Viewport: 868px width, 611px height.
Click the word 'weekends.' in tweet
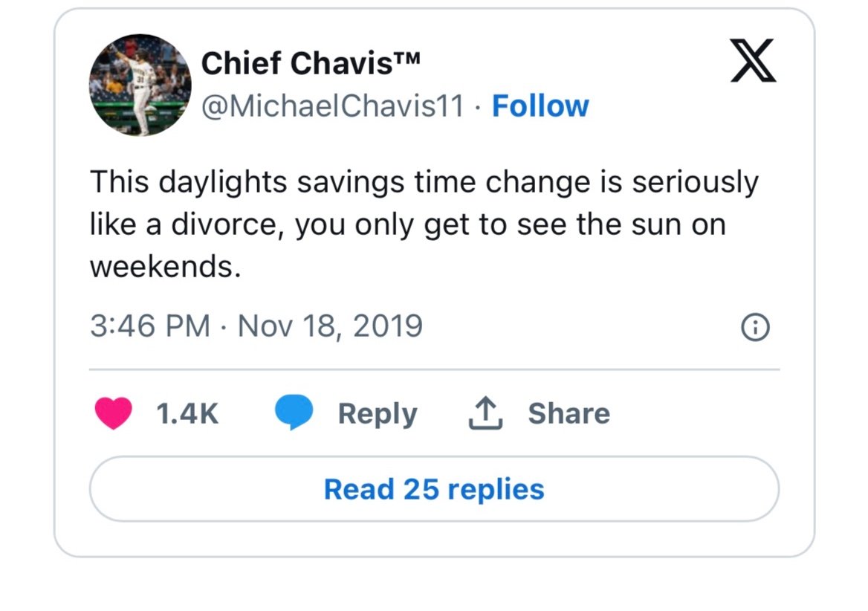coord(166,267)
